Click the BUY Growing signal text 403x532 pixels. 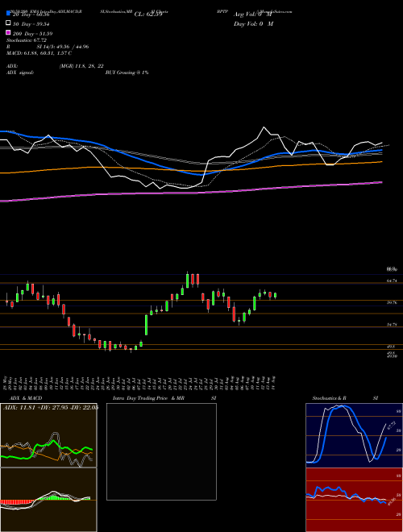[127, 73]
